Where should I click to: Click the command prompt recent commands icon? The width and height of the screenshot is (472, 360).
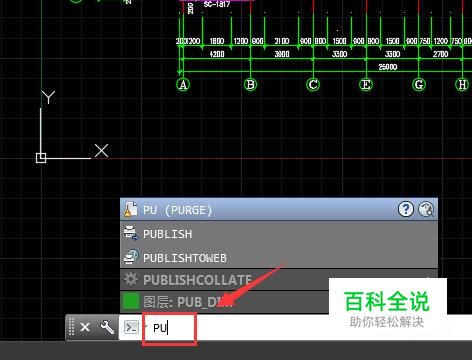[131, 327]
